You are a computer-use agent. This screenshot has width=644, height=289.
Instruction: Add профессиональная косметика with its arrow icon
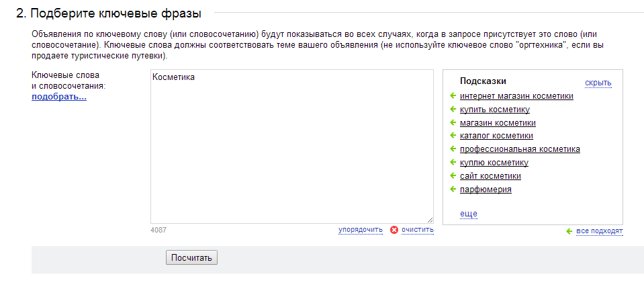pos(453,149)
